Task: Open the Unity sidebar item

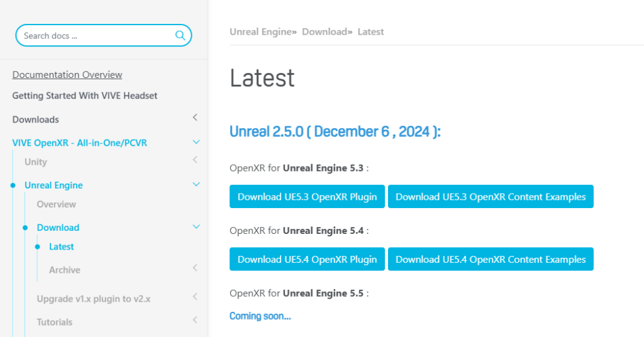Action: pyautogui.click(x=36, y=162)
